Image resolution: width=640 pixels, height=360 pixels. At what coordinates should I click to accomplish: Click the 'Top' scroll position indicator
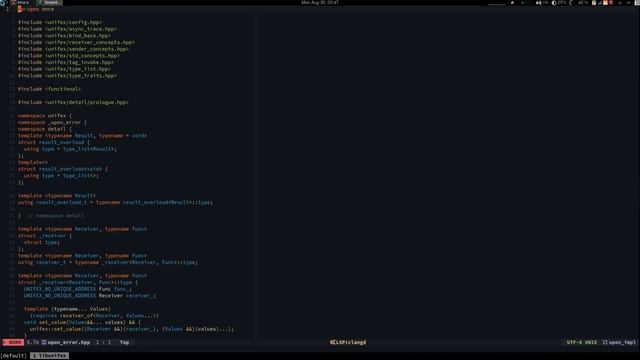click(124, 342)
